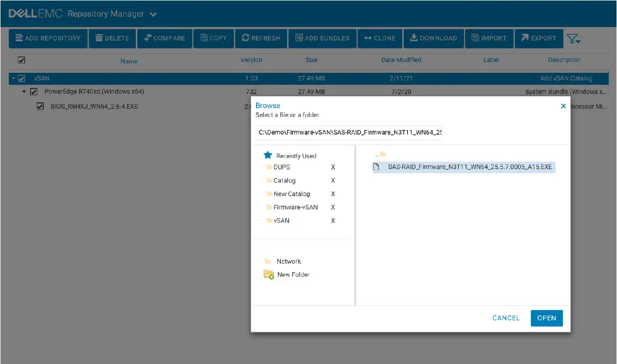617x364 pixels.
Task: Sort by the Version column header
Action: 251,60
